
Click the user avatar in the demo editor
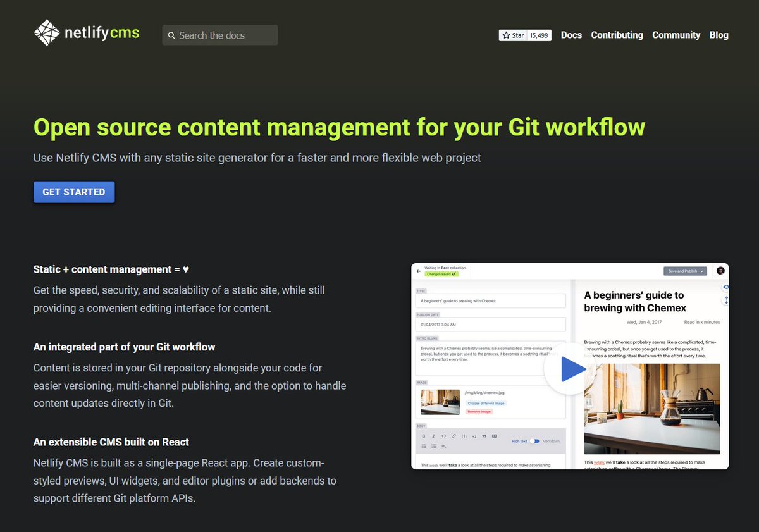[x=720, y=271]
